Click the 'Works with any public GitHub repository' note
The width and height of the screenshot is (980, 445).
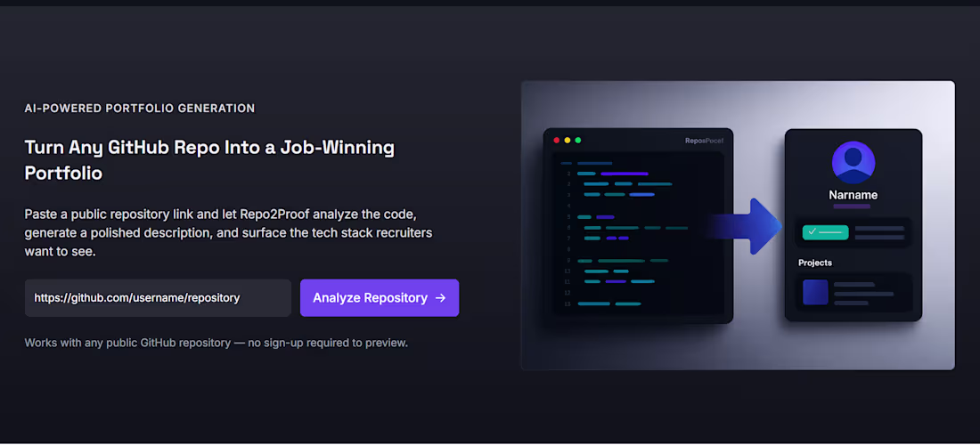click(216, 343)
